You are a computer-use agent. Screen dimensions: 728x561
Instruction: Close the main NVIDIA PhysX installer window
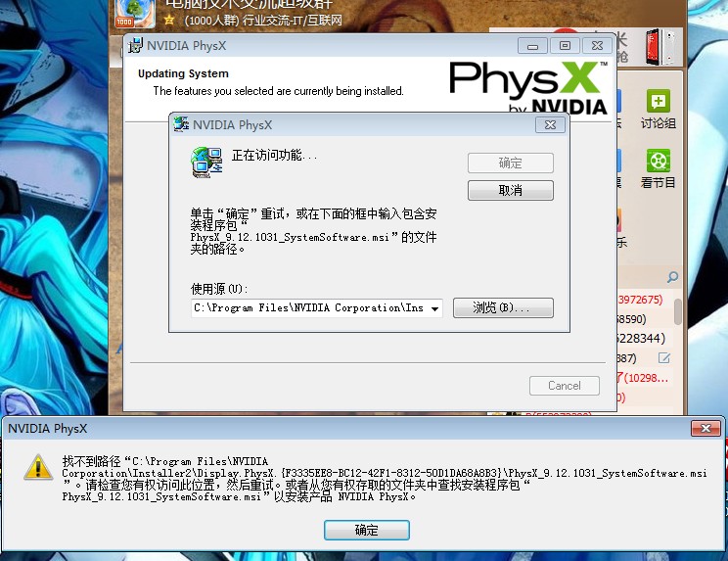[x=597, y=45]
